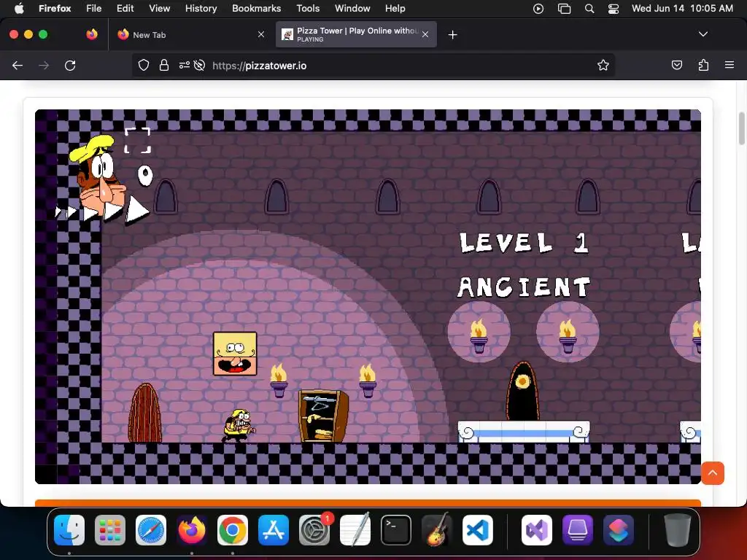Viewport: 747px width, 560px height.
Task: Open the Bookmarks menu
Action: coord(256,8)
